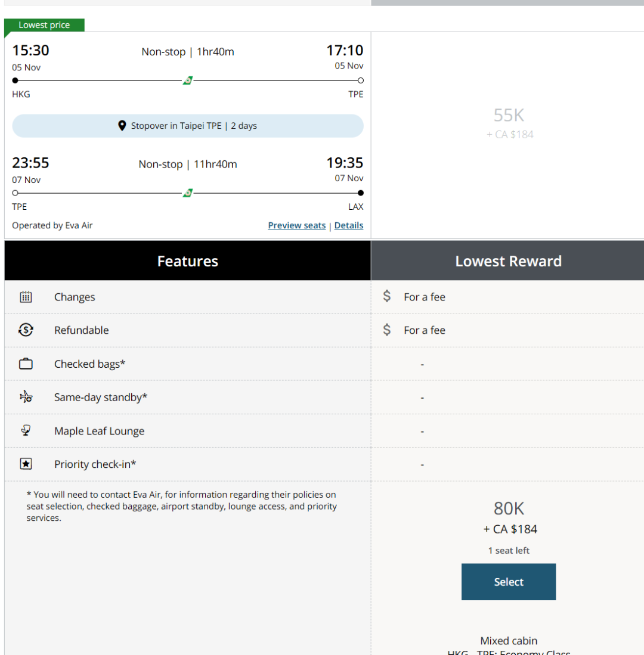The width and height of the screenshot is (644, 655).
Task: Click the dollar icon in Changes row
Action: (x=387, y=296)
